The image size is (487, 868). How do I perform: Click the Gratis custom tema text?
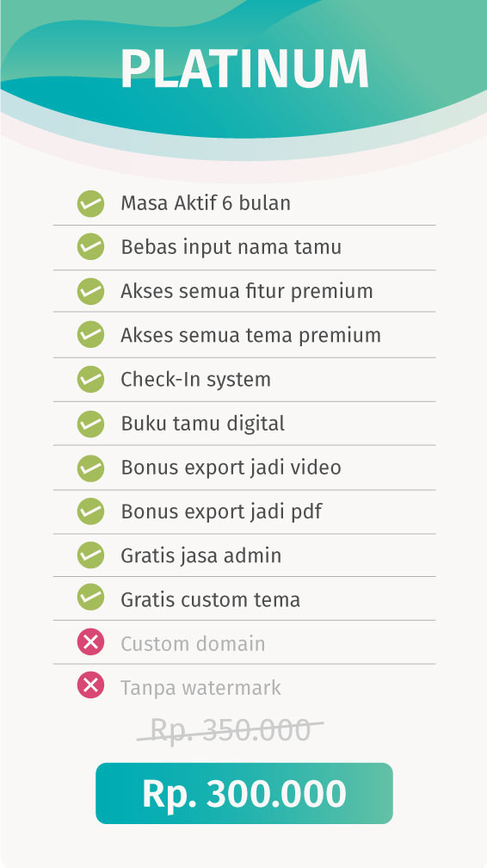210,599
